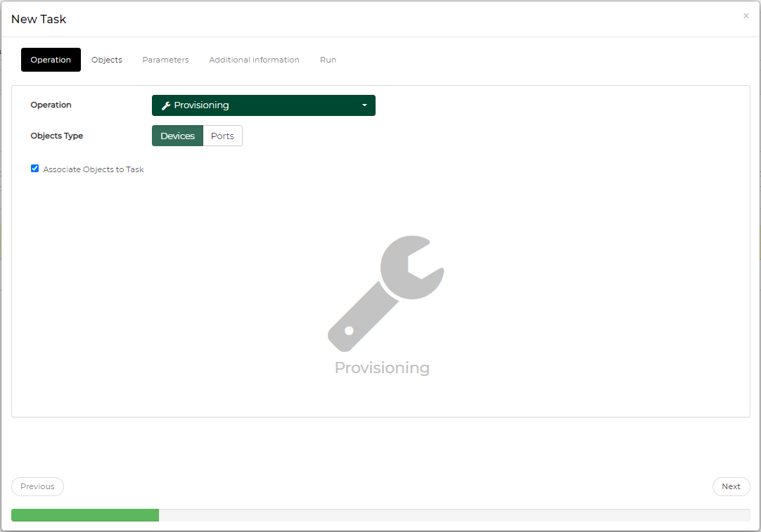Open the Parameters tab

[x=165, y=60]
